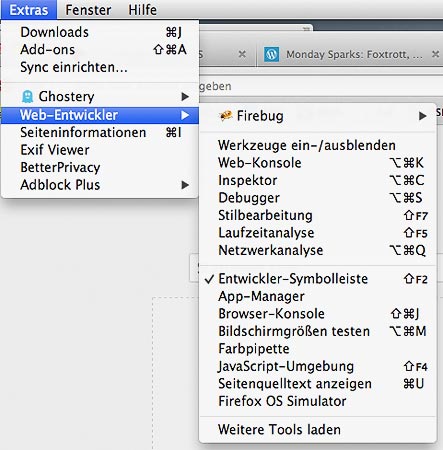Launch the Inspektor tool
Screen dimensions: 443x450
[317, 180]
